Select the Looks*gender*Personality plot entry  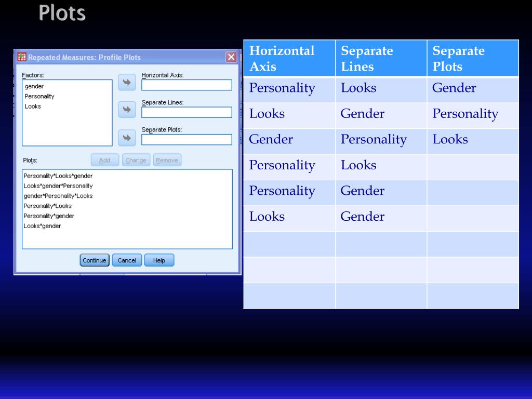(58, 186)
